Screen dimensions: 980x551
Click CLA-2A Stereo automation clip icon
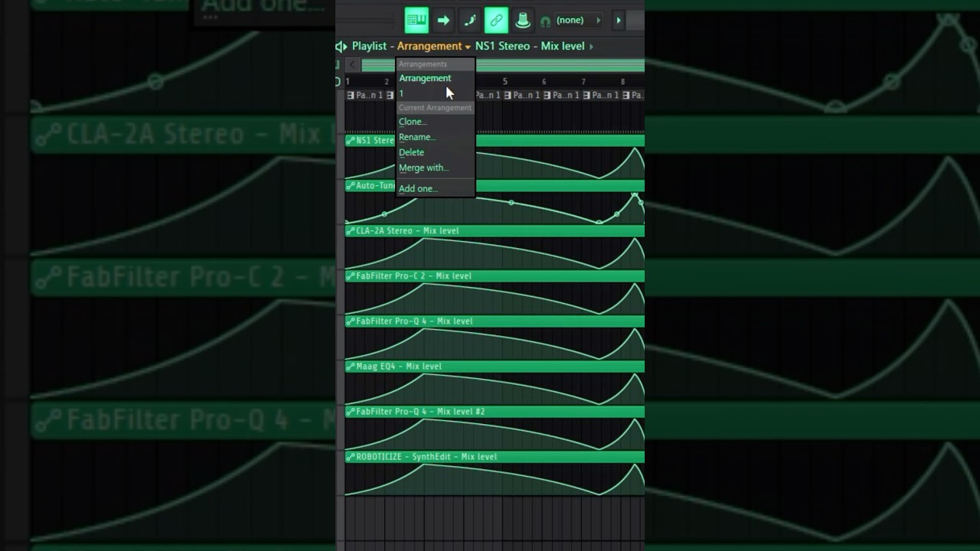(351, 231)
